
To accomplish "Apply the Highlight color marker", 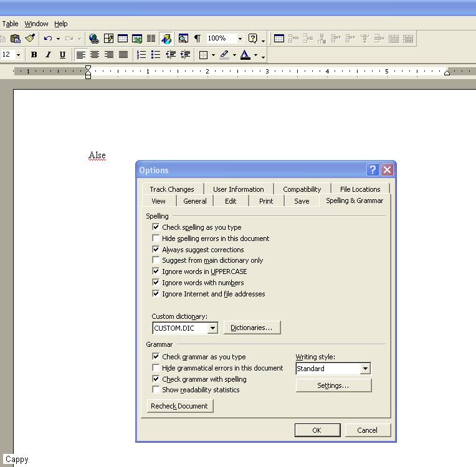I will click(x=224, y=55).
